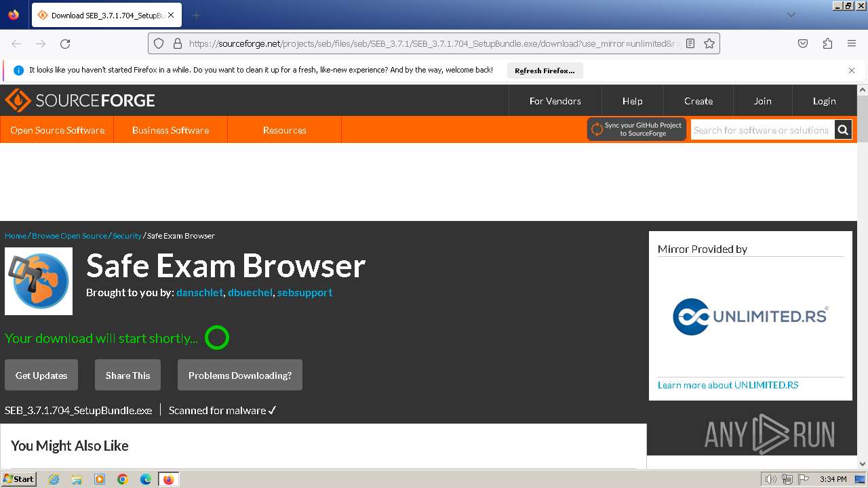This screenshot has width=868, height=488.
Task: Open danschlet author profile link
Action: click(x=199, y=293)
